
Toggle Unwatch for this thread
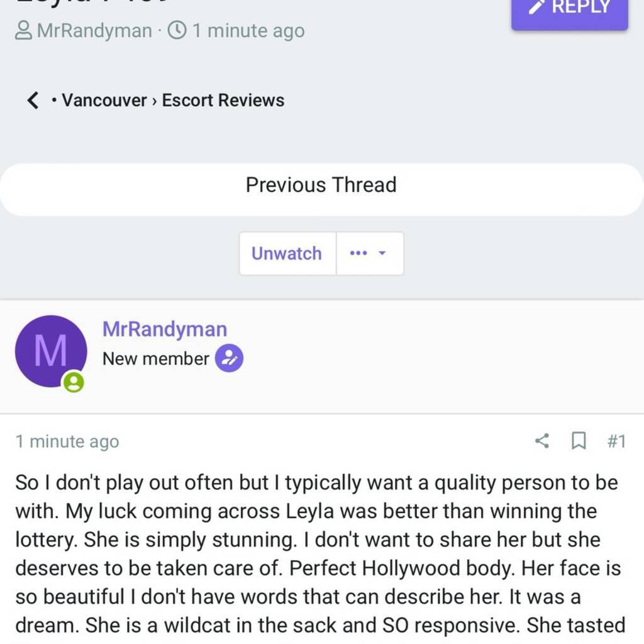coord(287,253)
